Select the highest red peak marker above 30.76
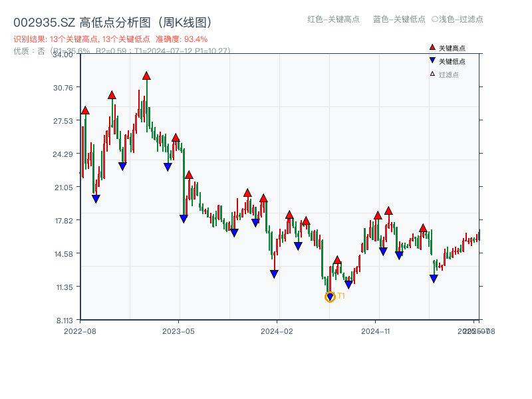This screenshot has width=532, height=399. [146, 76]
